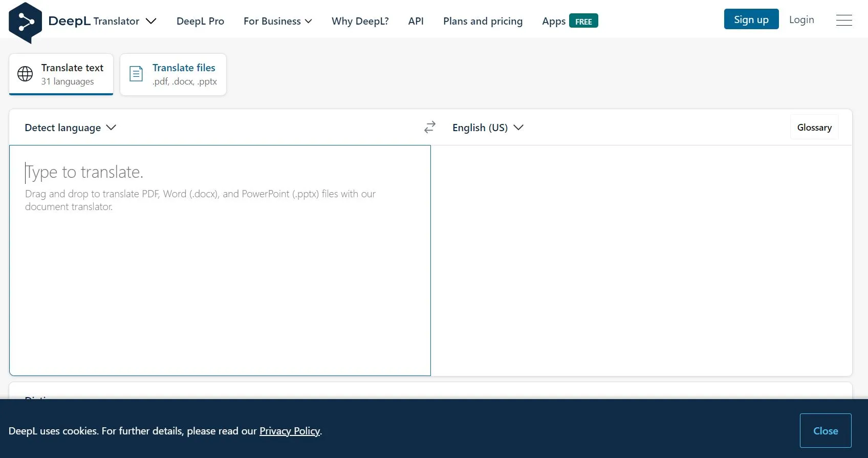Open the DeepL Pro page
This screenshot has width=868, height=458.
point(200,21)
